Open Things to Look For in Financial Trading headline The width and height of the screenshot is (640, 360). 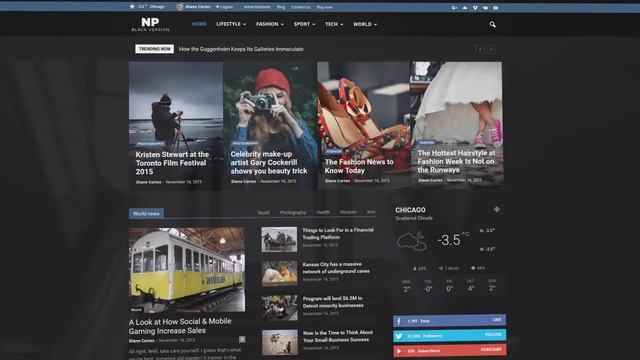pos(338,233)
